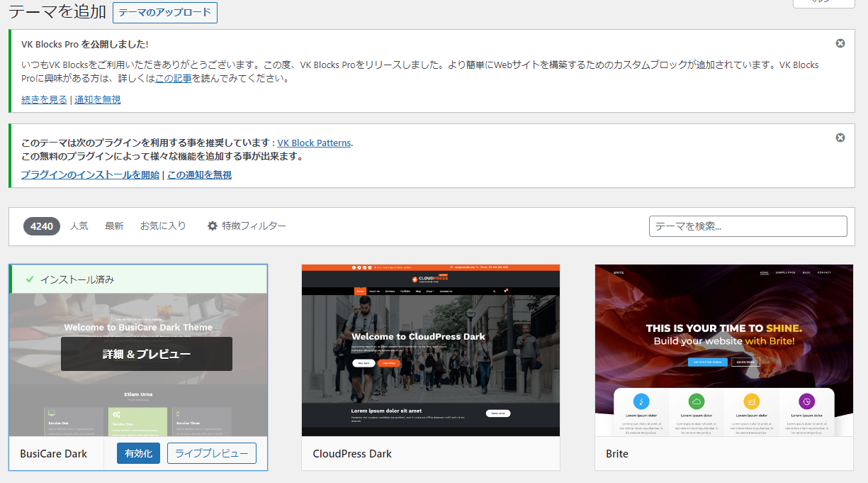Screen dimensions: 868x483
Task: Click プラグインのインストールを開始 link
Action: point(90,174)
